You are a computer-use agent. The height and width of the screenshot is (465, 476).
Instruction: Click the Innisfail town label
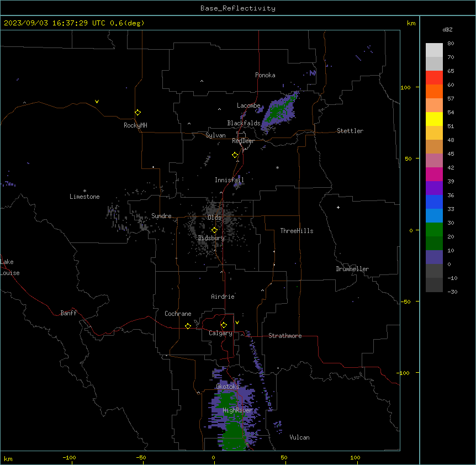(229, 180)
